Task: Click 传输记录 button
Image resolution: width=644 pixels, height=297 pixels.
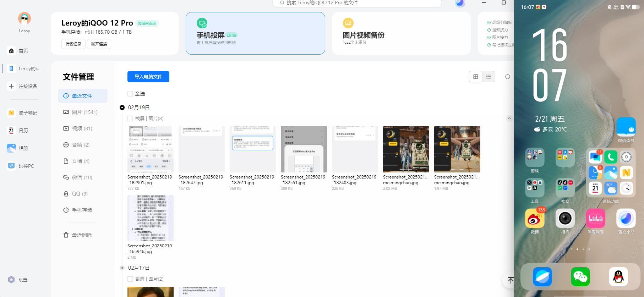Action: [x=73, y=44]
